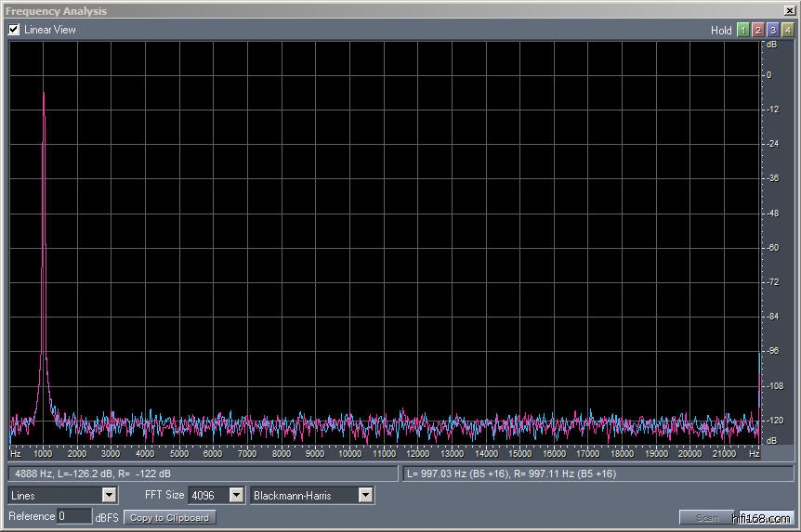This screenshot has width=801, height=532.
Task: Click the Scan button
Action: point(706,517)
